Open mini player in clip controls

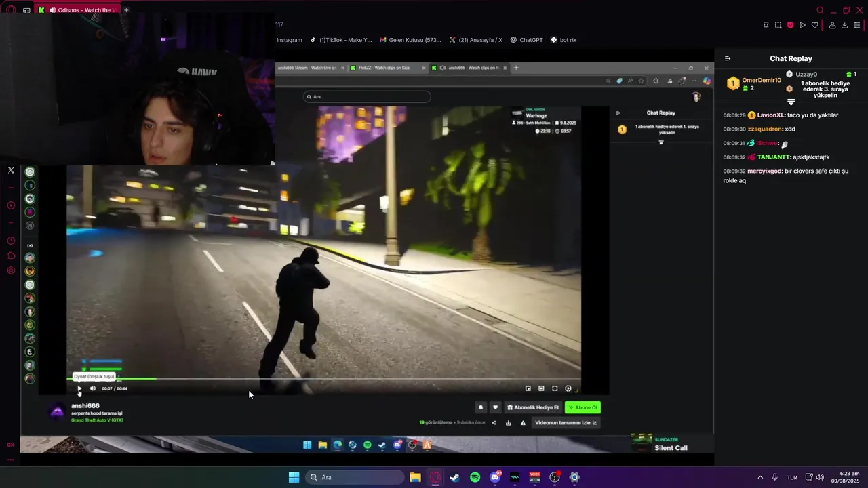tap(528, 388)
